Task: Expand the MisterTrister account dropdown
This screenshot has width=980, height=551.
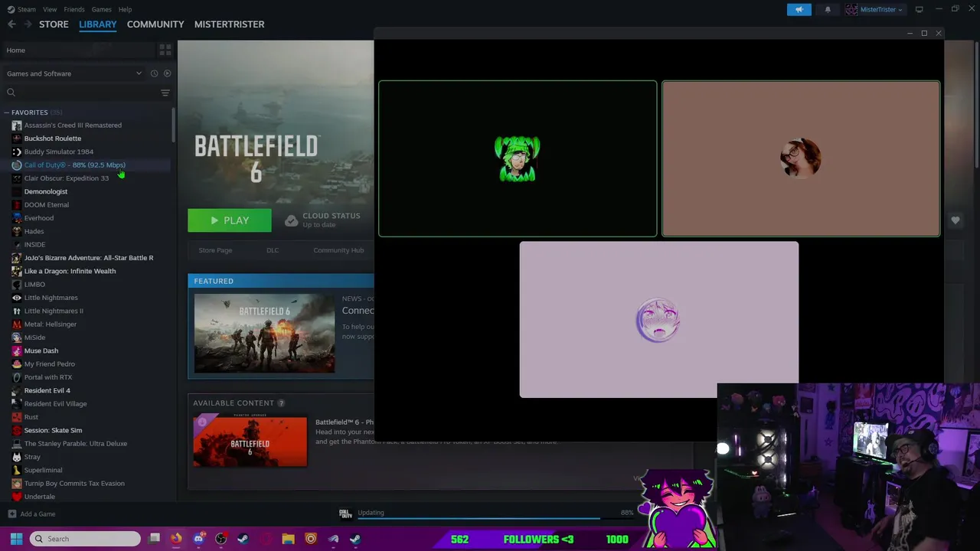Action: 874,9
